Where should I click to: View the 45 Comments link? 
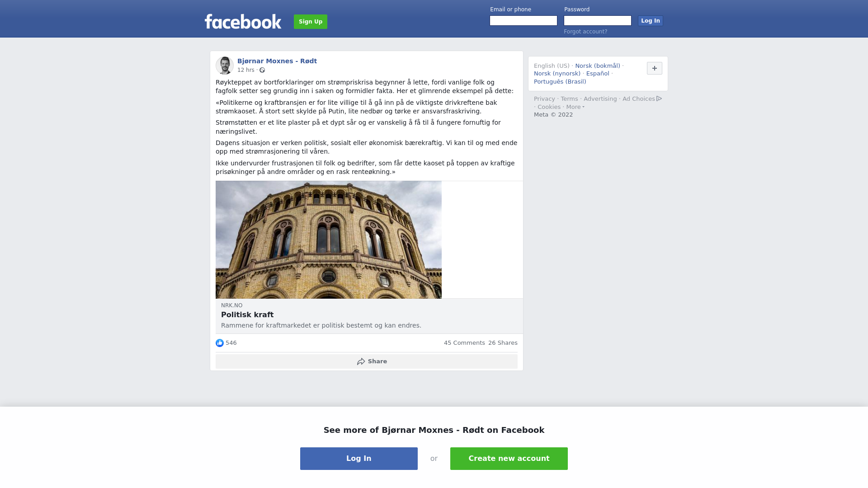pyautogui.click(x=464, y=343)
